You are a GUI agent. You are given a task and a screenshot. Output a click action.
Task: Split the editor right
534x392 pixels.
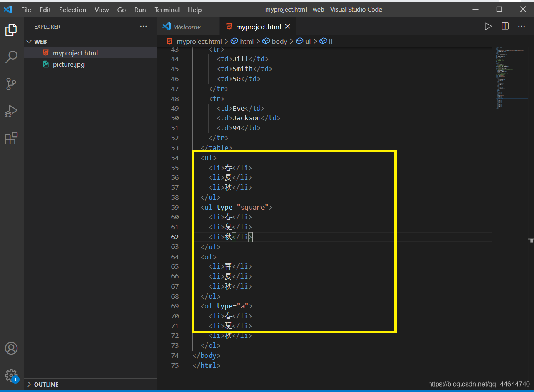click(505, 26)
